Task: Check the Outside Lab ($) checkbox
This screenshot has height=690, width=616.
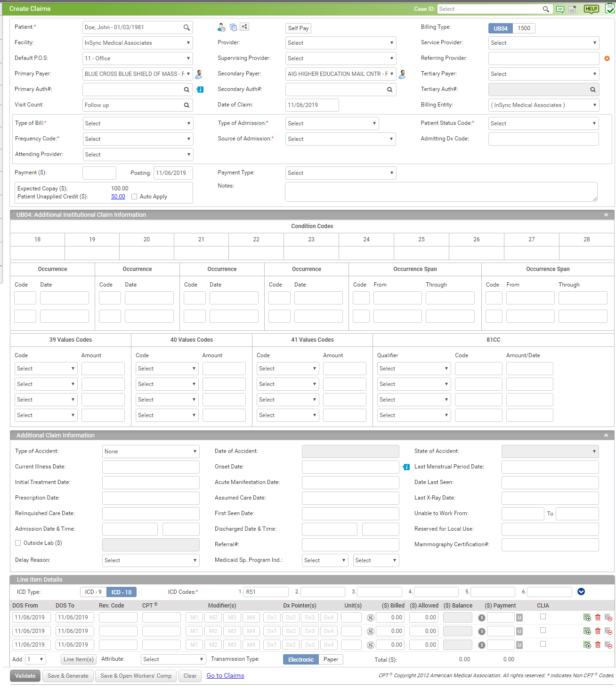Action: coord(18,543)
